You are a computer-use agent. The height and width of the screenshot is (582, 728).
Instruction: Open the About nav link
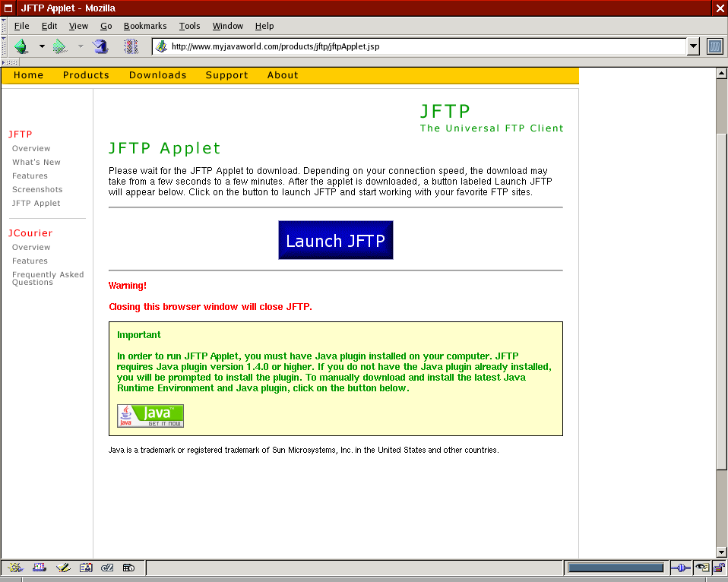(282, 75)
